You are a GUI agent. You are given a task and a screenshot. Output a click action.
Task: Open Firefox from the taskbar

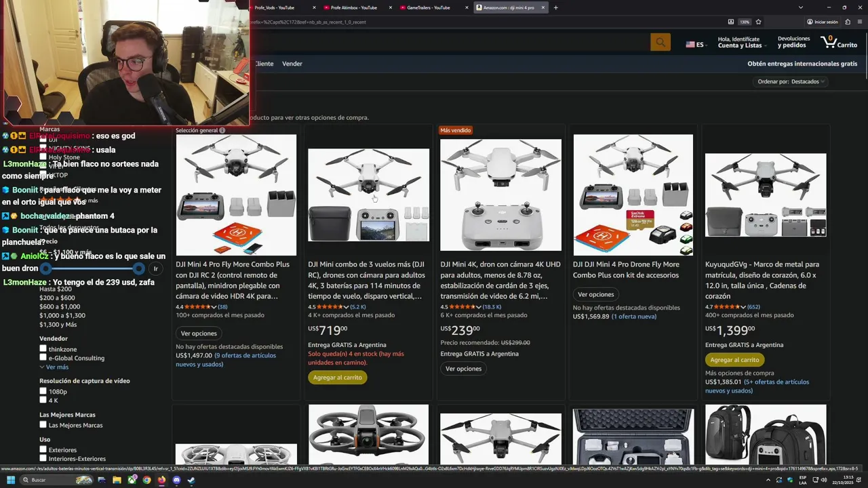pos(161,480)
